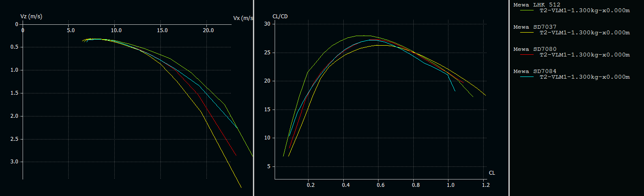This screenshot has height=196, width=644.
Task: Click the 20.0 tick label on Vx axis
Action: coord(208,30)
